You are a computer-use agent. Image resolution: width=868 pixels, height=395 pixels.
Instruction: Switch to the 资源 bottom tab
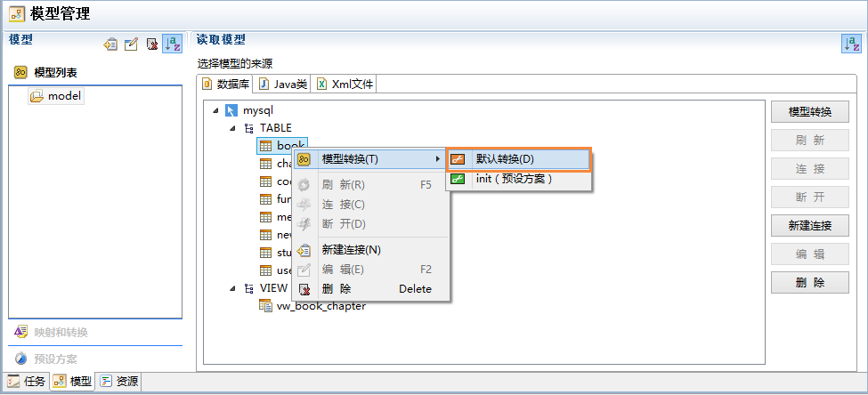pos(119,381)
